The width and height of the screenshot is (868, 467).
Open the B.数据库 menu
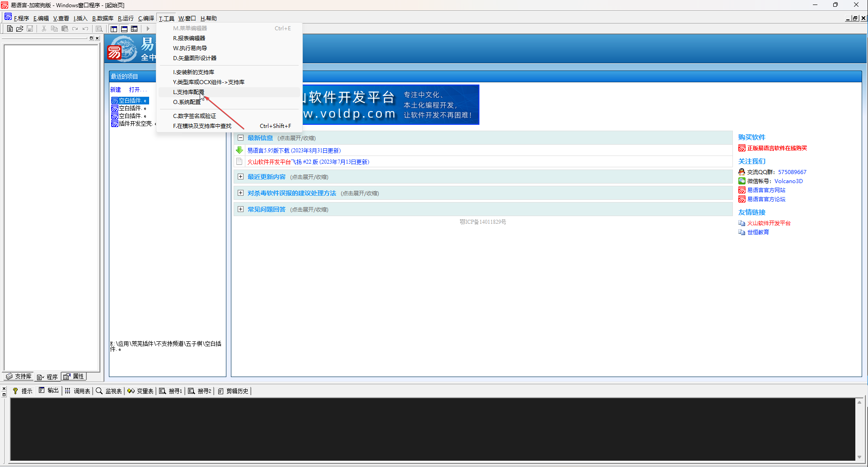pyautogui.click(x=103, y=19)
